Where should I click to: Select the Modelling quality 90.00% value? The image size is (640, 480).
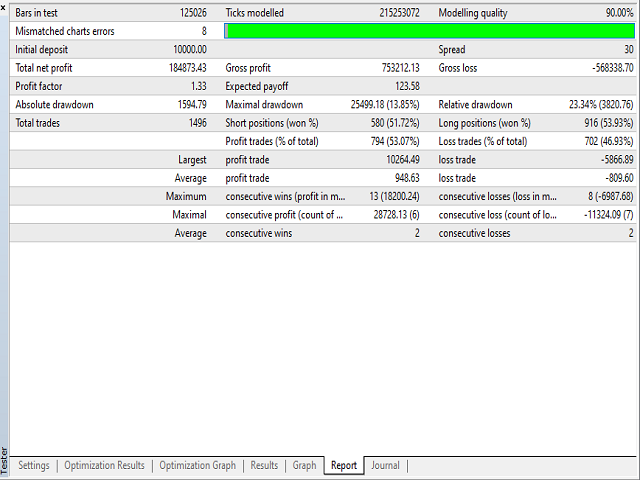pyautogui.click(x=613, y=13)
